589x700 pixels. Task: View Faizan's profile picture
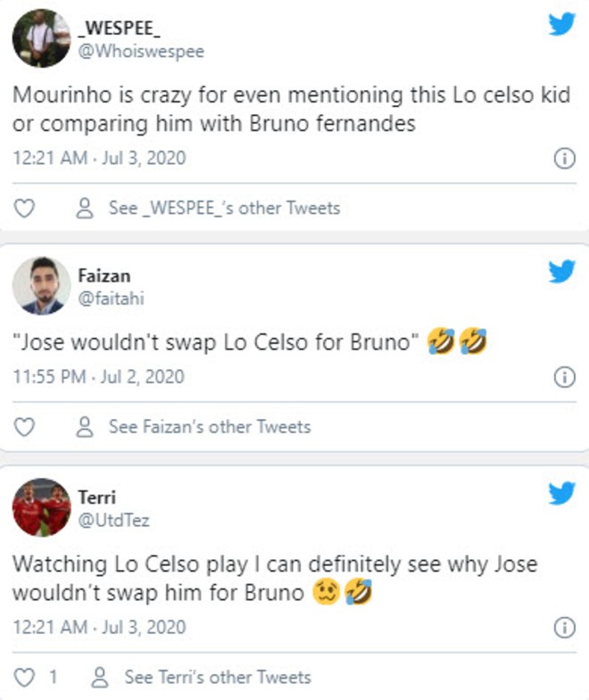pyautogui.click(x=42, y=285)
